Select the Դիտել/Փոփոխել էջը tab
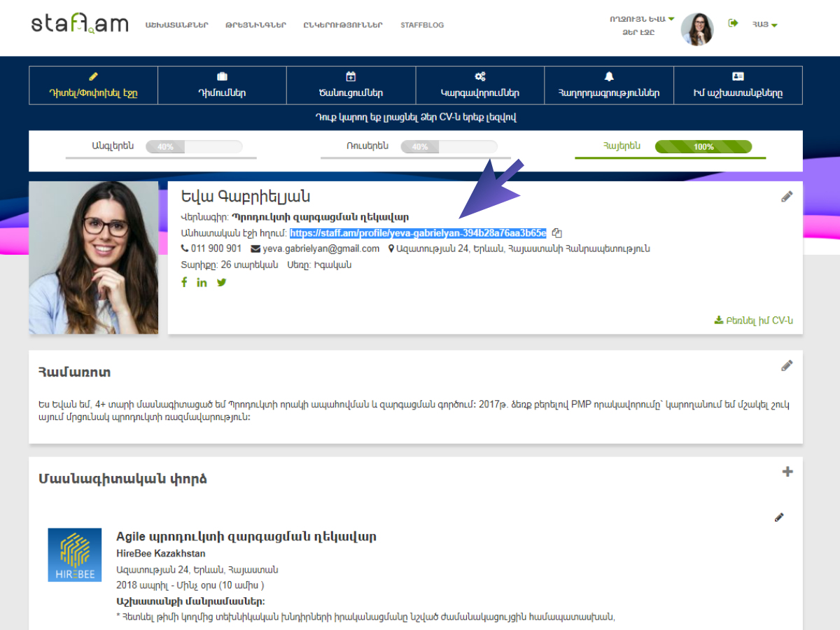This screenshot has width=840, height=630. click(x=93, y=85)
